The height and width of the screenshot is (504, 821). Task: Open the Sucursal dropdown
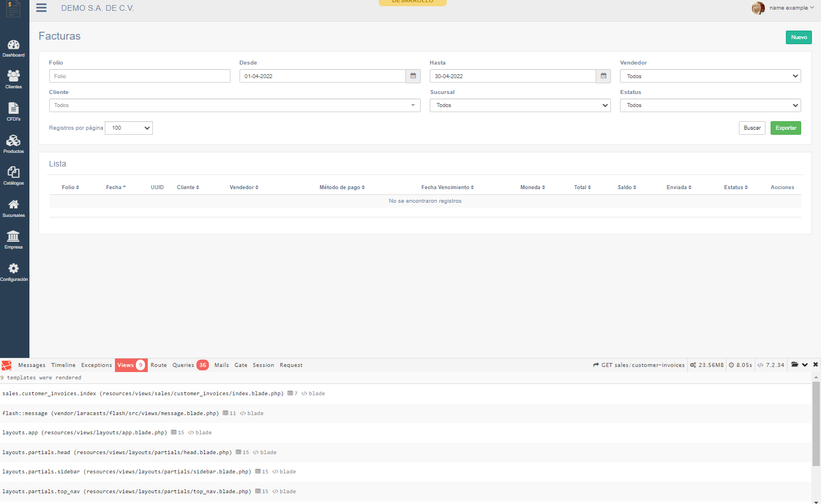(520, 105)
